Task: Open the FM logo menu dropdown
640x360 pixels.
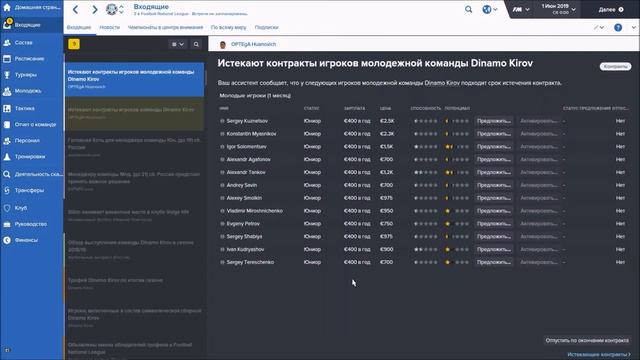Action: [521, 9]
